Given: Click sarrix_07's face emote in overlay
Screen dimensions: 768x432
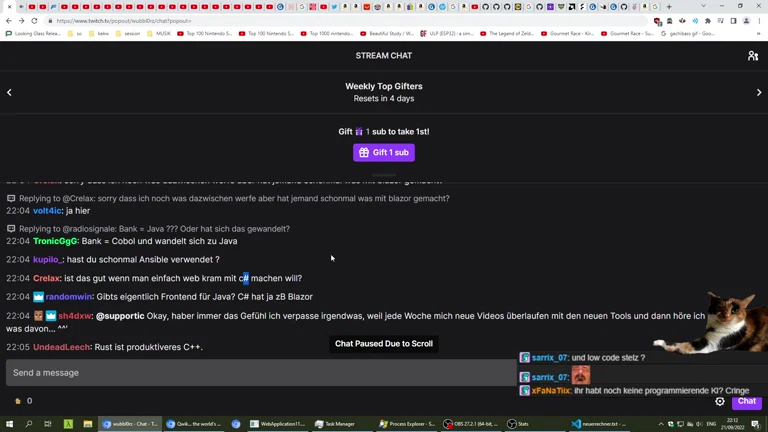Looking at the screenshot, I should tap(581, 376).
